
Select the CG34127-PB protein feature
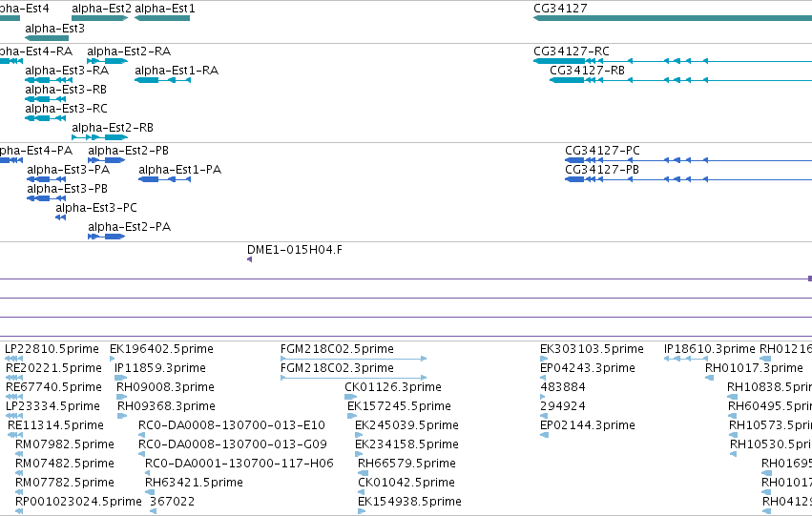[688, 179]
